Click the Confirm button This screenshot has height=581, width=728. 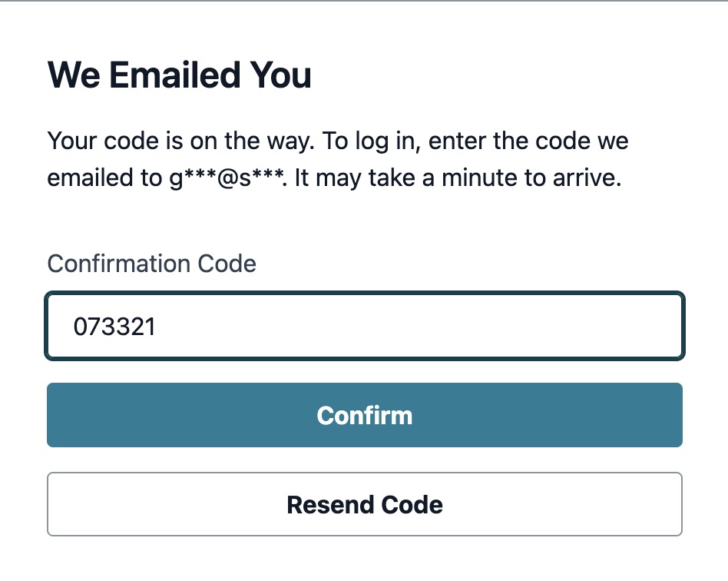point(365,415)
